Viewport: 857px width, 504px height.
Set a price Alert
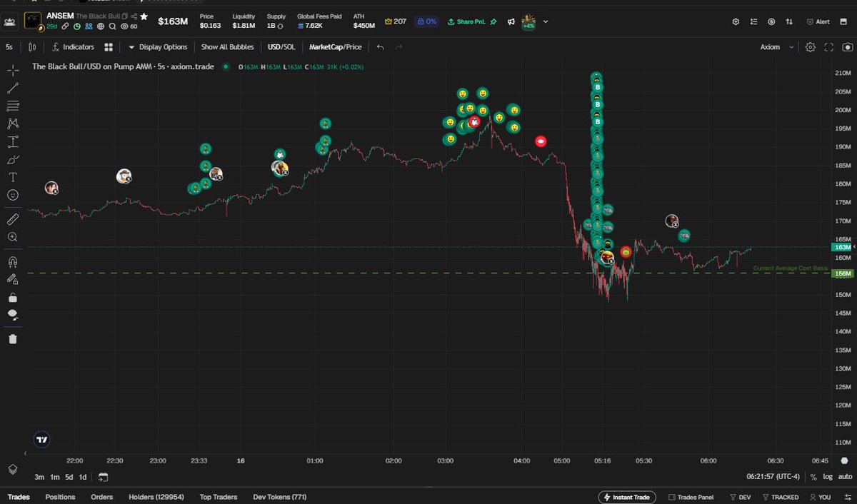tap(817, 21)
